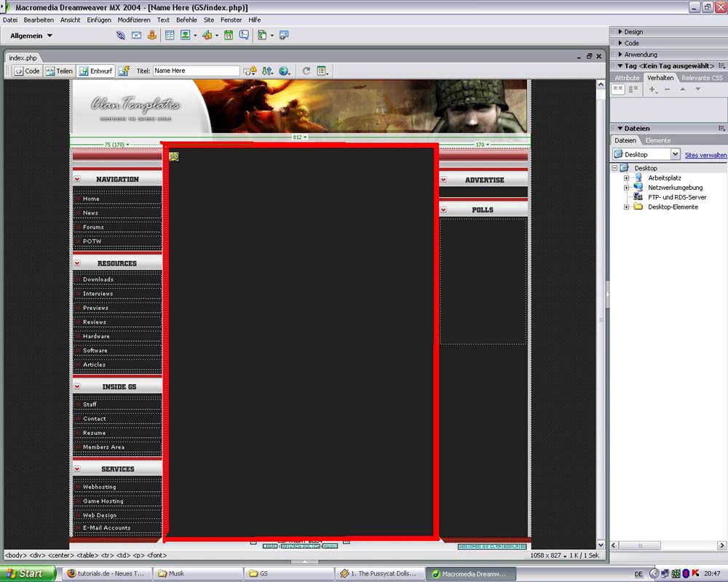Click the E-Mail link insert icon
The width and height of the screenshot is (728, 582).
click(136, 35)
